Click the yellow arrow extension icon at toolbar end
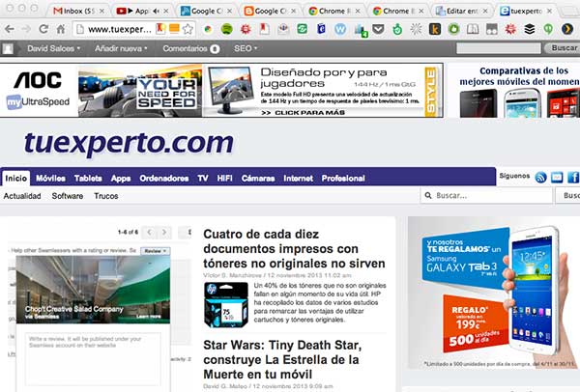Screen dimensions: 580x392 (x=567, y=29)
